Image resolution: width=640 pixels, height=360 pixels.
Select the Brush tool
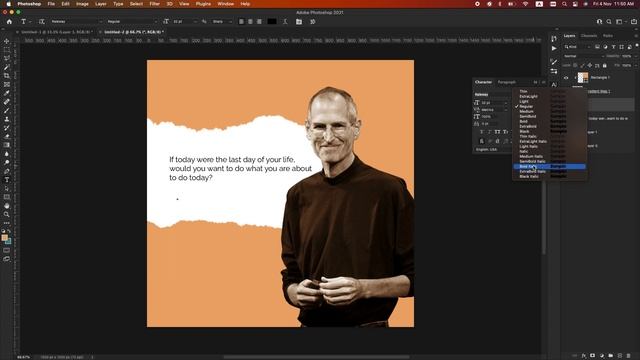[7, 111]
